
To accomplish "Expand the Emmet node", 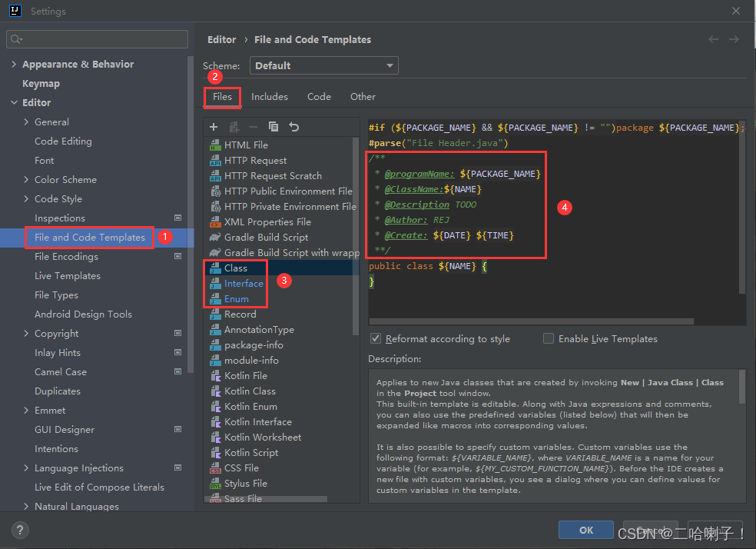I will click(x=26, y=411).
